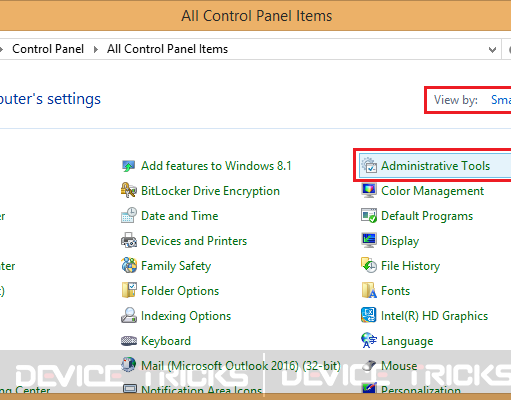The height and width of the screenshot is (400, 511).
Task: Open the Intel(R) HD Graphics text link
Action: coord(434,316)
